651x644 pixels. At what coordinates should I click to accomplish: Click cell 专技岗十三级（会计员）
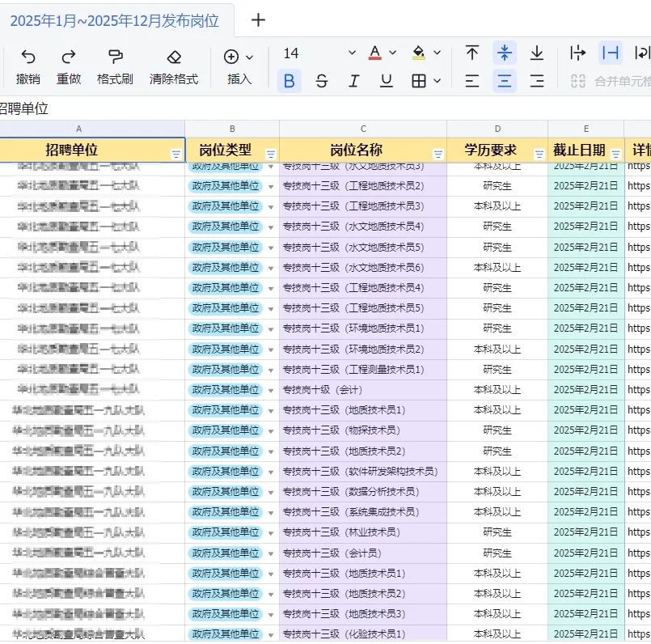click(363, 553)
